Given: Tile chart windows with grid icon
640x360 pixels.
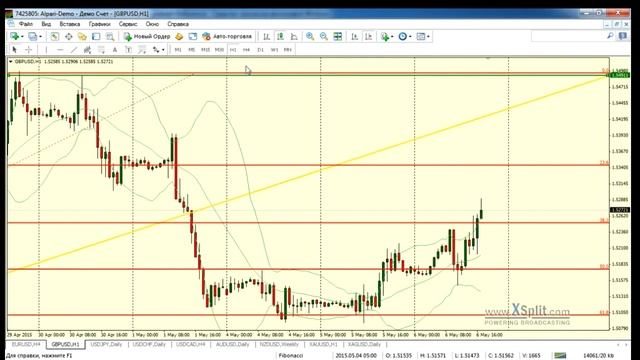Looking at the screenshot, I should (x=338, y=36).
